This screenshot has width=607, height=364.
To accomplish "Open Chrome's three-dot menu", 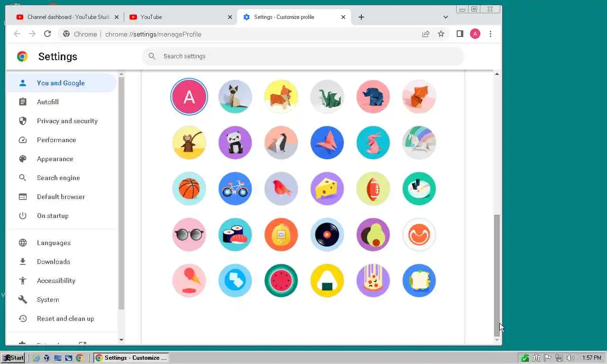I will [x=490, y=34].
